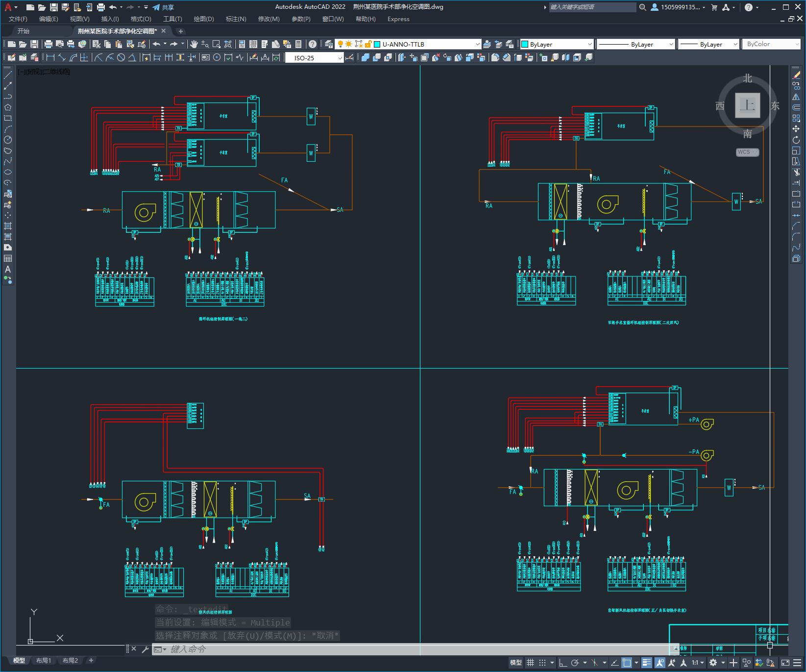Switch to the 布局1 layout tab
Screen dimensions: 806x672
[44, 660]
